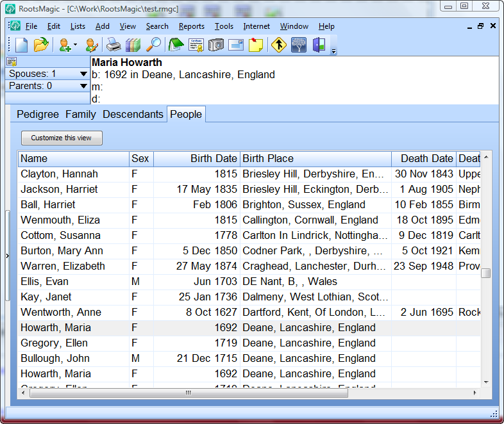Open the View menu
The image size is (504, 424).
(128, 26)
